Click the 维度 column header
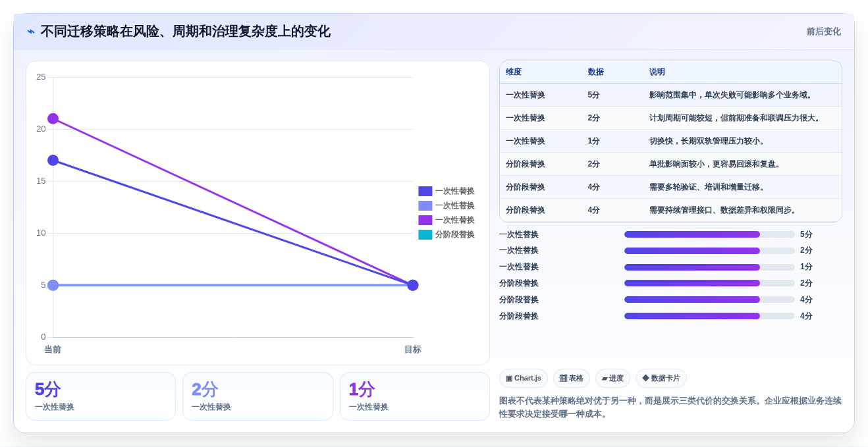The image size is (868, 447). 514,72
